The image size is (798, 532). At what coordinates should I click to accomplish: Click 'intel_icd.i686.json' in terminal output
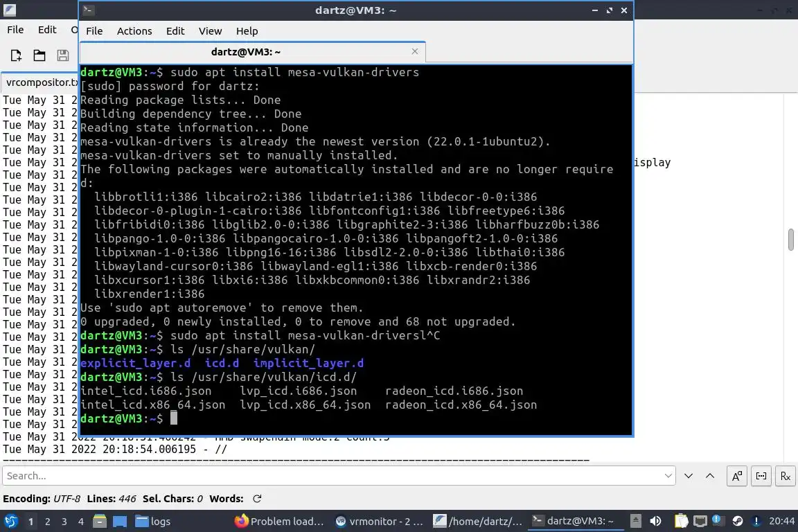click(145, 391)
